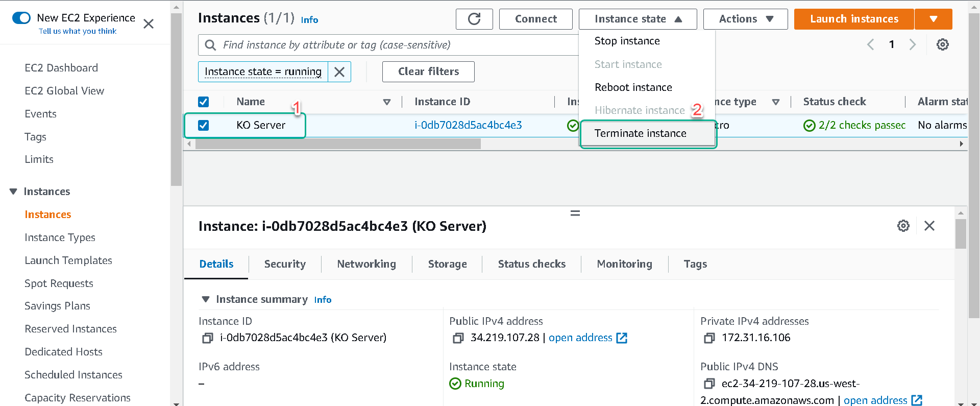Collapse the Instances sidebar section
The width and height of the screenshot is (980, 406).
pyautogui.click(x=13, y=192)
